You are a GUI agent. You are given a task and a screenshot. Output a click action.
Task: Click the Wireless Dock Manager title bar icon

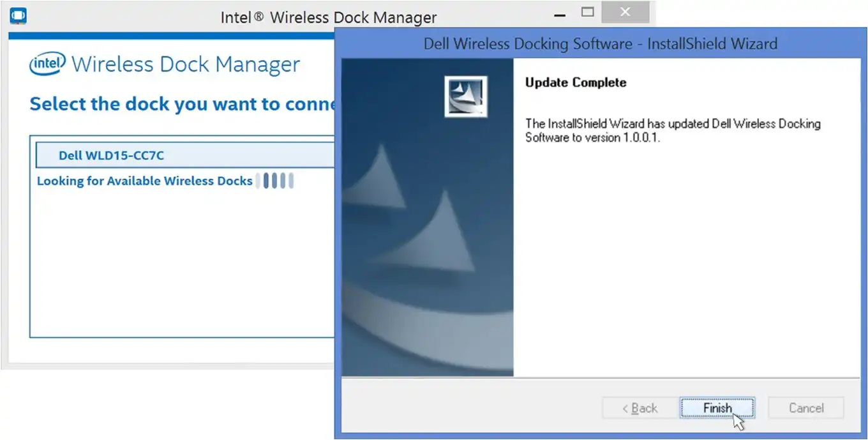point(19,14)
